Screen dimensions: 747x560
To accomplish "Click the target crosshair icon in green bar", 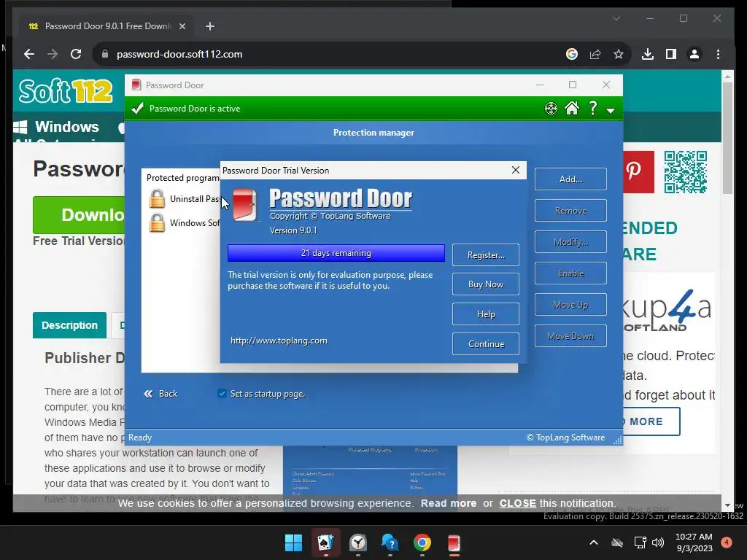I will [x=551, y=109].
